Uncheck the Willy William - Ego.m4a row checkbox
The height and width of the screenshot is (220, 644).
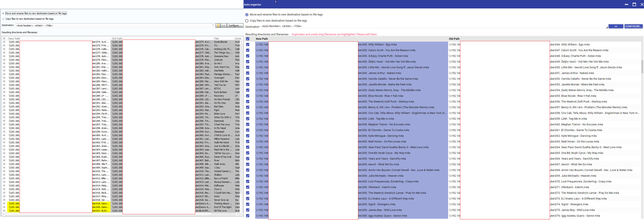pos(248,45)
